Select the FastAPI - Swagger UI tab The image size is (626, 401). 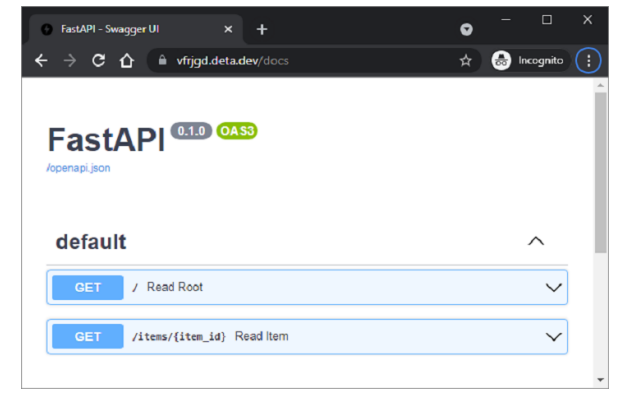click(x=136, y=29)
